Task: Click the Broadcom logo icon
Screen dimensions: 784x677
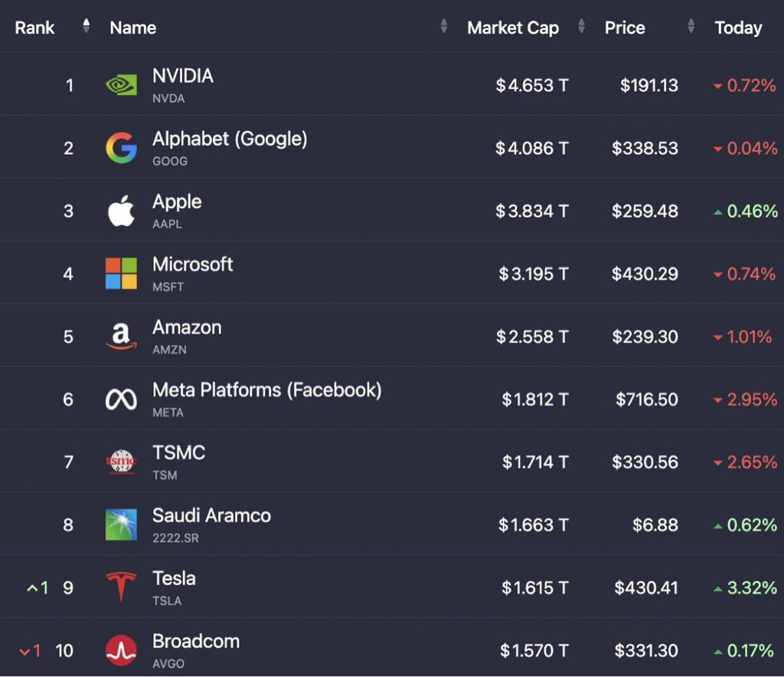Action: click(x=121, y=650)
